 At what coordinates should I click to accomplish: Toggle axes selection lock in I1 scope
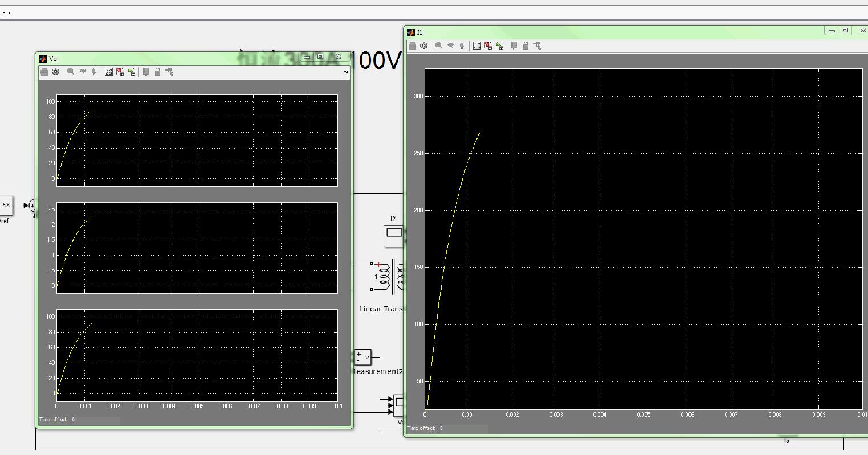point(525,46)
